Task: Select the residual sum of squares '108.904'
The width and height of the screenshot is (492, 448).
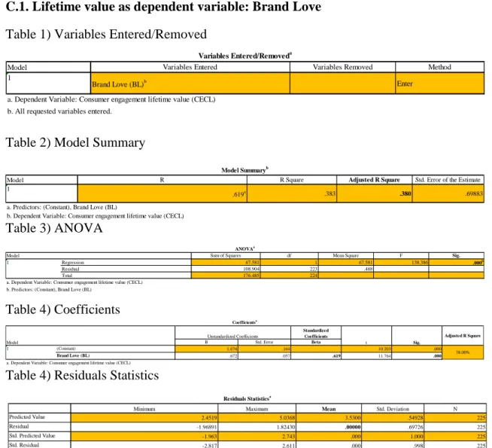Action: point(251,269)
